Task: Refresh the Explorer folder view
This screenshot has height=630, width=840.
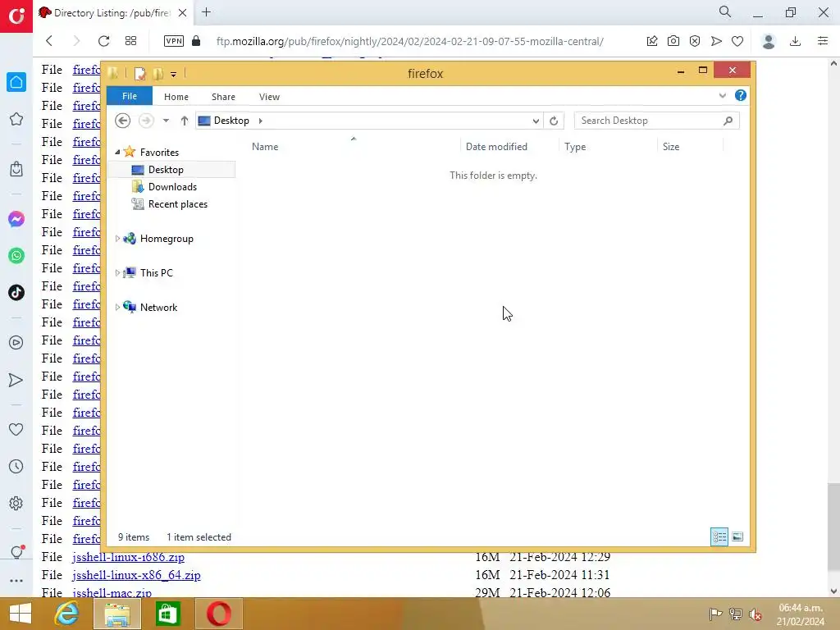Action: (554, 121)
